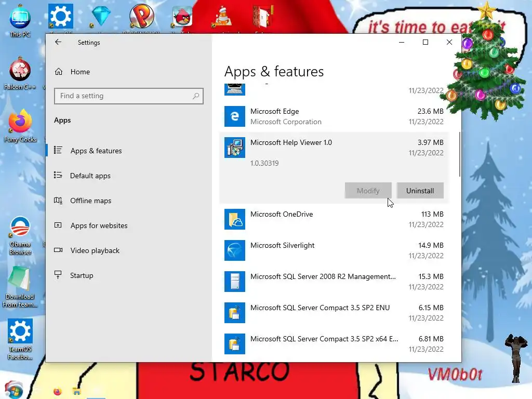Image resolution: width=532 pixels, height=399 pixels.
Task: Open the Default apps section
Action: (x=90, y=176)
